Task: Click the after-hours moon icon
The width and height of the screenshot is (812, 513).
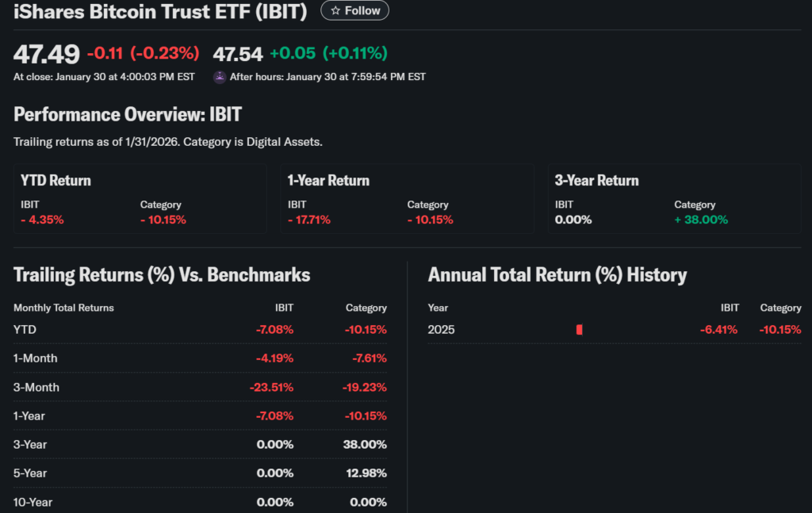Action: [220, 77]
